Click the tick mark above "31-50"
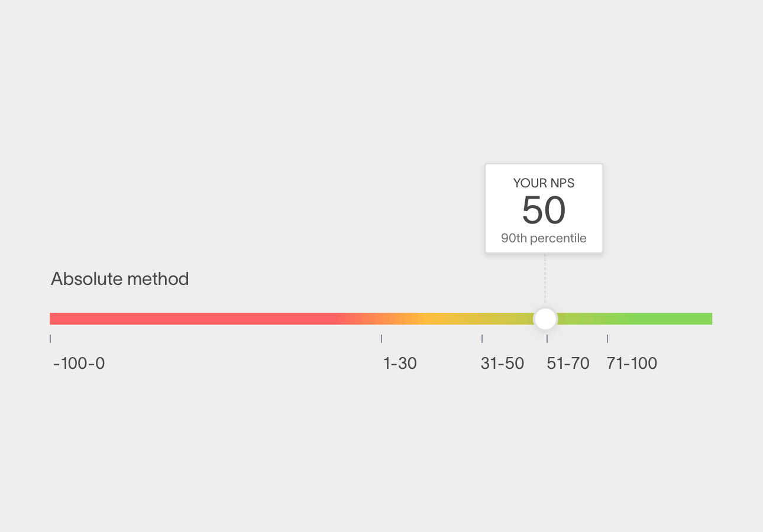763x532 pixels. (x=482, y=339)
